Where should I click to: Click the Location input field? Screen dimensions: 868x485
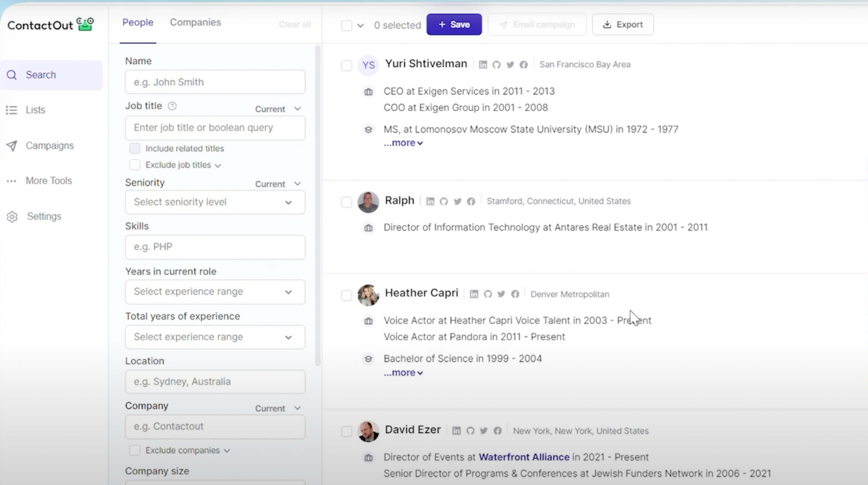(x=215, y=382)
